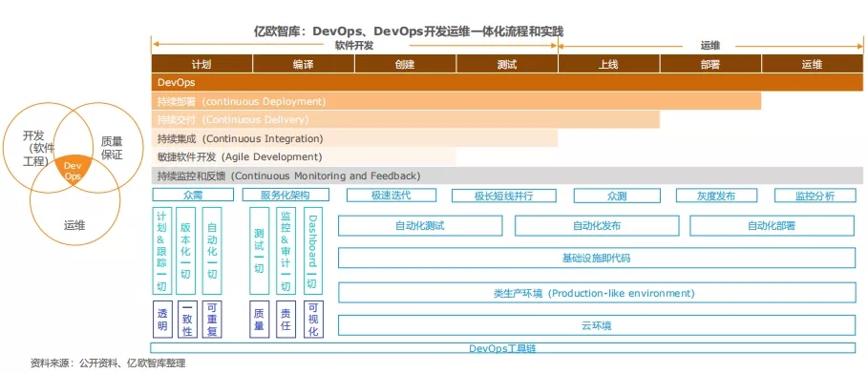868x373 pixels.
Task: Select the dark orange DevOps bar
Action: [507, 82]
